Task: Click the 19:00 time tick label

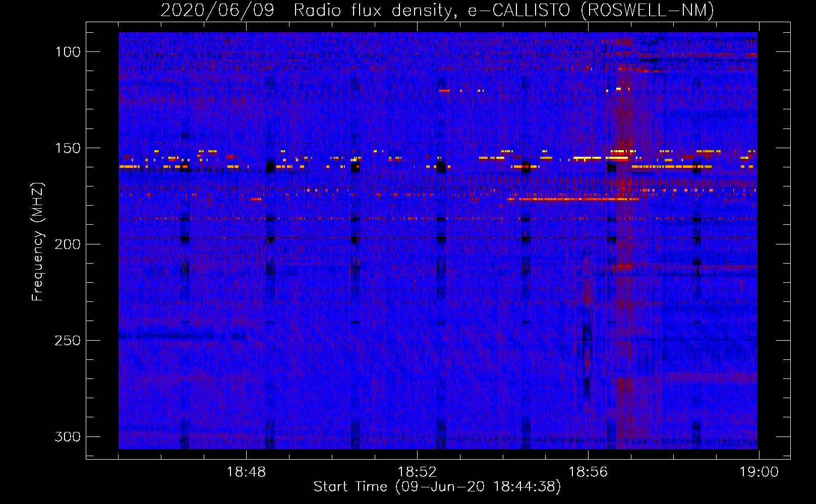Action: [x=759, y=472]
